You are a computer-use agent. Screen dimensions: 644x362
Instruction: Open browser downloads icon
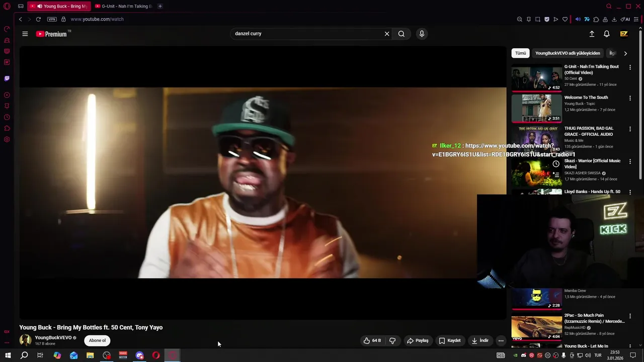[x=614, y=19]
